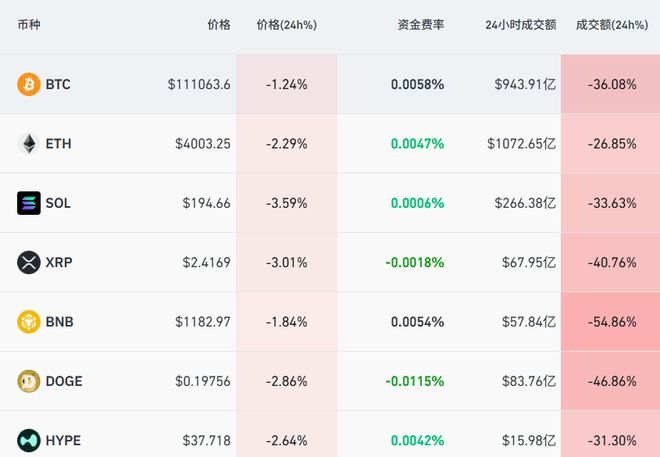
Task: Click the Solana logo icon
Action: point(29,203)
